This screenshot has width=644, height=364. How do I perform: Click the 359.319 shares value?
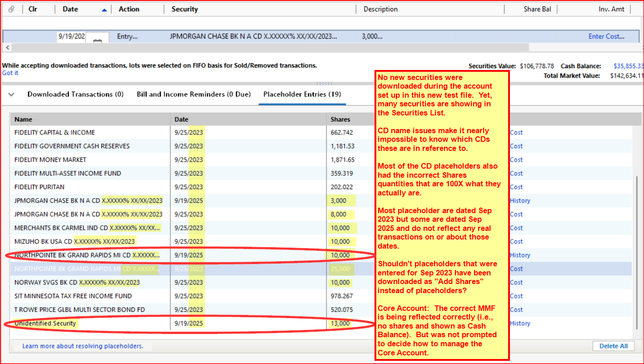(342, 174)
